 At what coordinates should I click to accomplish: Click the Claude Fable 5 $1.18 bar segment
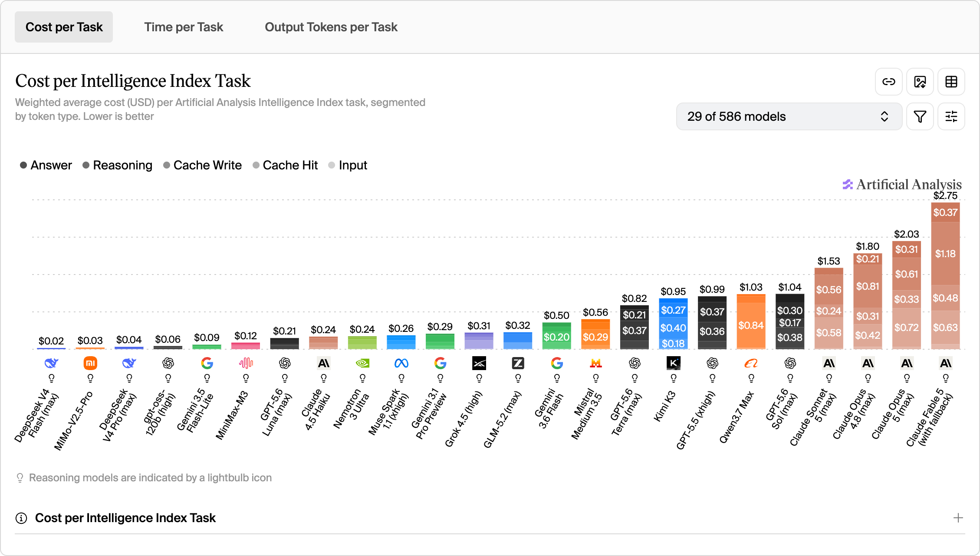click(x=946, y=254)
